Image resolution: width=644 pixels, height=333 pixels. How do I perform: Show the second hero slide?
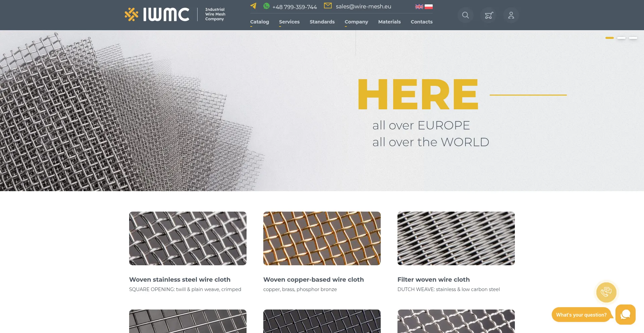pos(621,38)
